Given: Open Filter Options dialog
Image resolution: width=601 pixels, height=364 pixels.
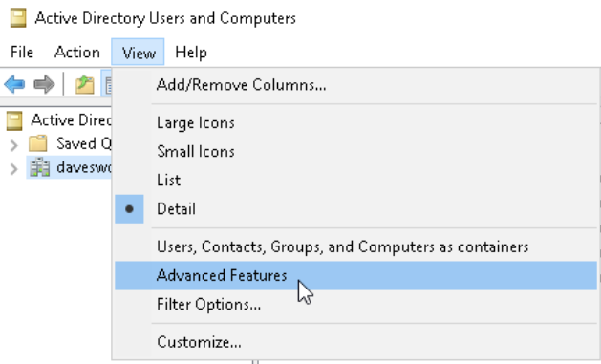Looking at the screenshot, I should (x=209, y=304).
